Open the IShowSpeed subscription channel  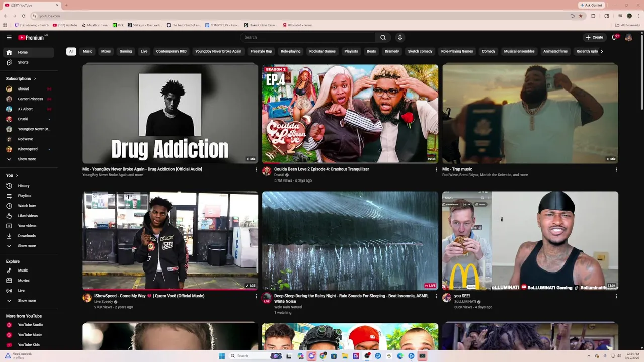click(x=28, y=149)
